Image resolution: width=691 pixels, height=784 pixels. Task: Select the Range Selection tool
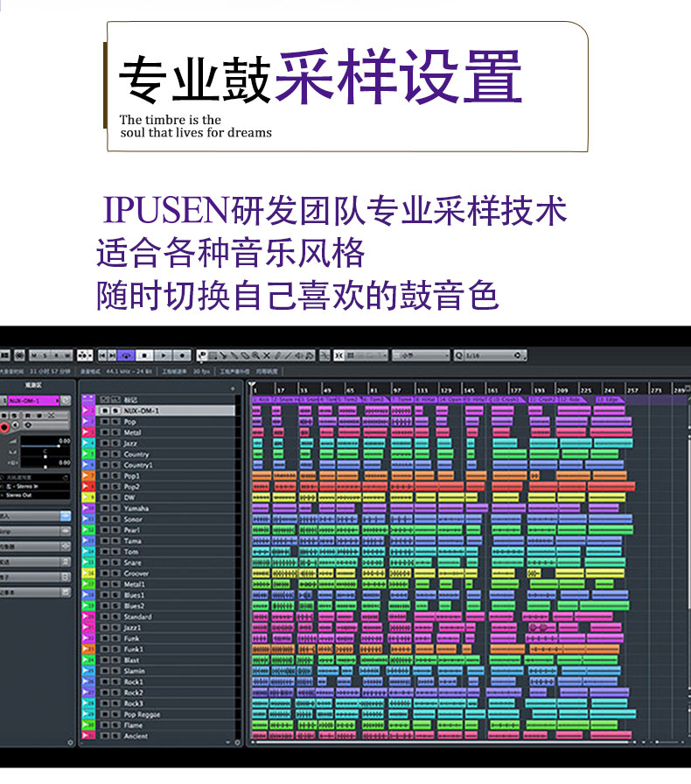tap(213, 355)
